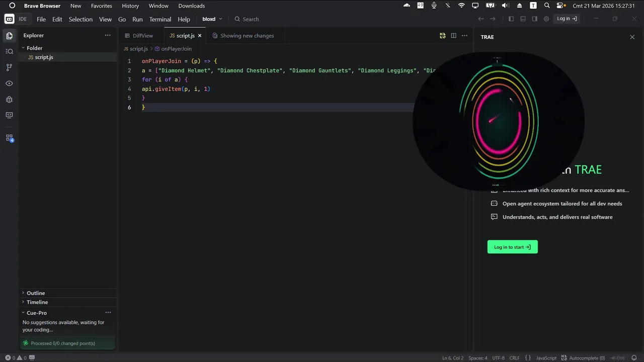Open Explorer panel more actions menu
The height and width of the screenshot is (362, 644).
(x=108, y=35)
